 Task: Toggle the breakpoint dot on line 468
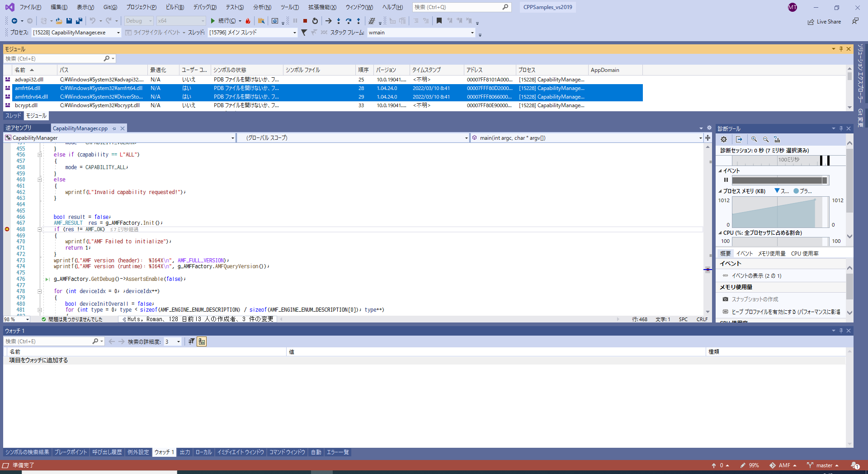point(6,229)
